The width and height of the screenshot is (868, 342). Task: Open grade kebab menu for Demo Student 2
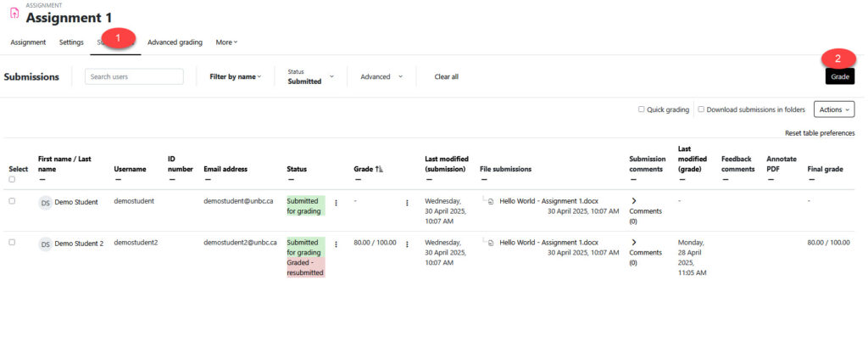[x=407, y=244]
